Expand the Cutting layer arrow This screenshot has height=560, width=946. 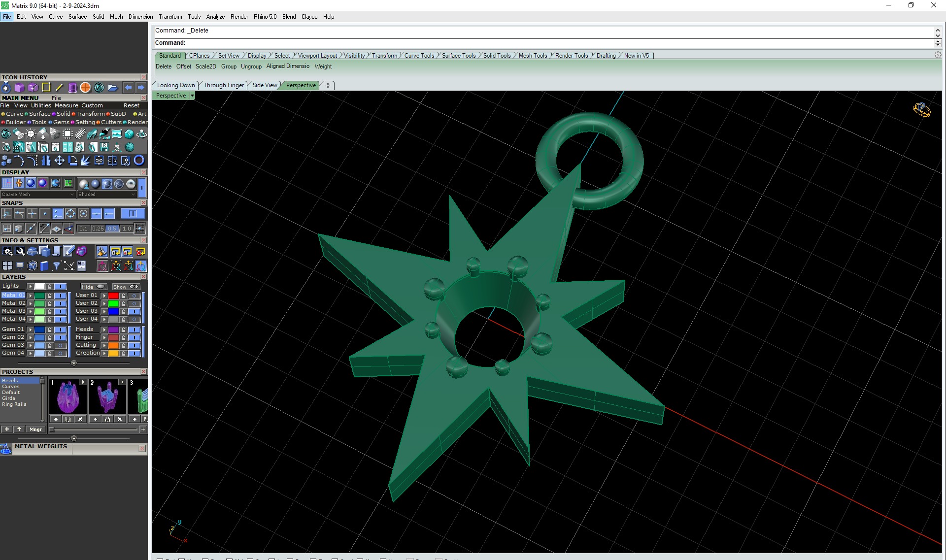104,345
